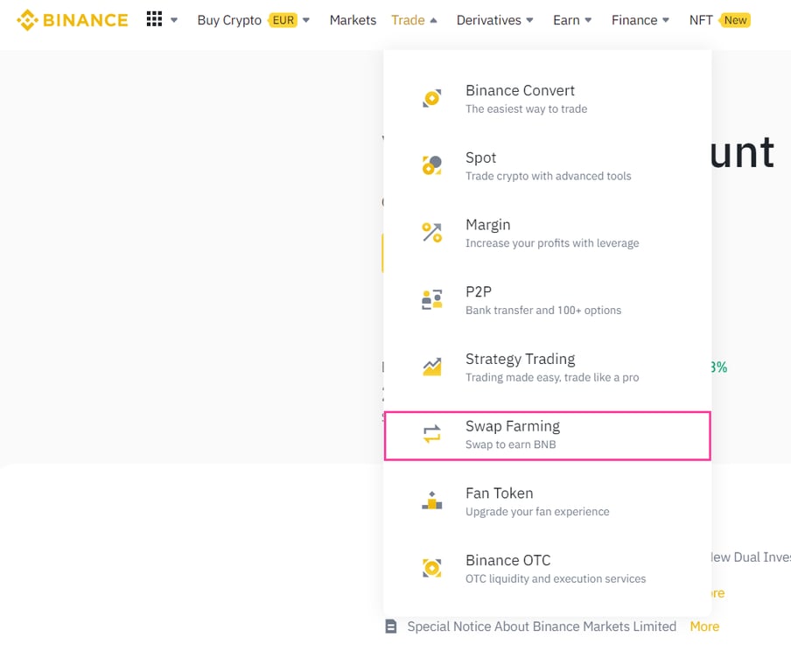Click the Fan Token icon
The height and width of the screenshot is (672, 791).
click(431, 500)
